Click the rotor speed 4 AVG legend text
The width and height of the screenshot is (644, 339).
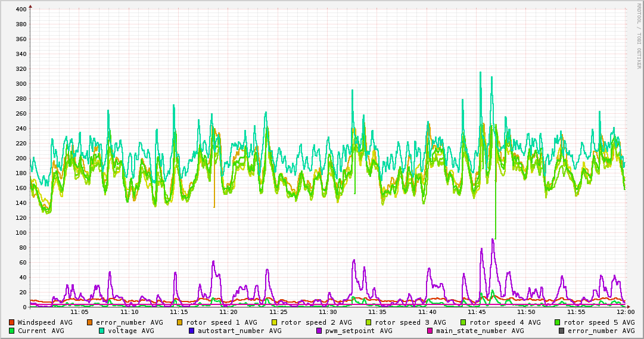click(x=505, y=322)
